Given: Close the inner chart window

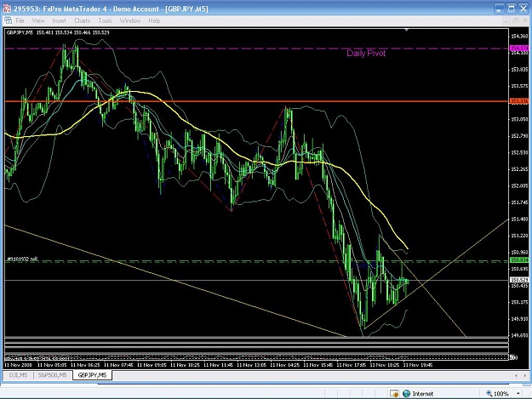Looking at the screenshot, I should point(524,20).
